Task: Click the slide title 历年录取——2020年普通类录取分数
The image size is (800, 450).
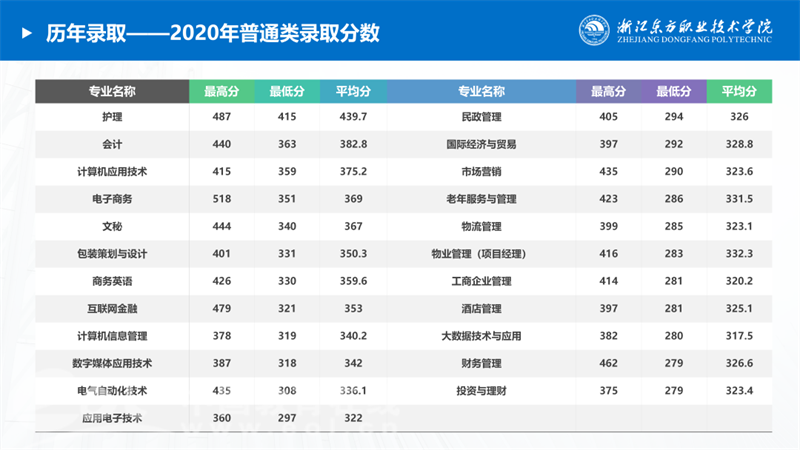Action: (x=213, y=33)
